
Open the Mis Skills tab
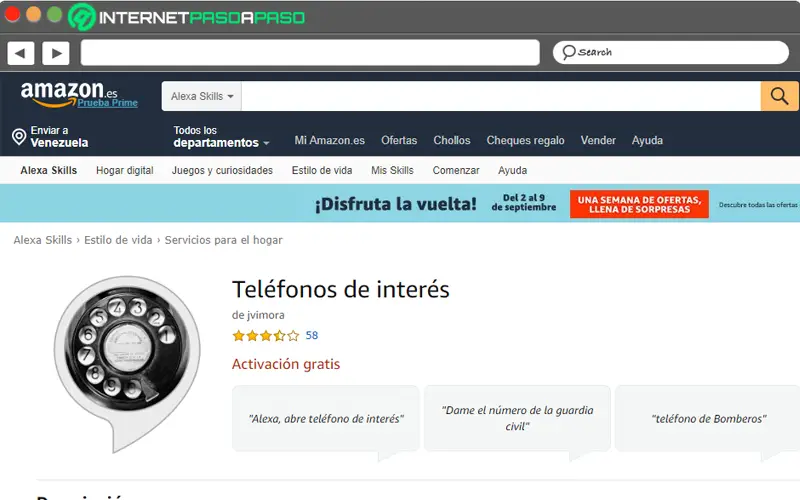click(392, 170)
